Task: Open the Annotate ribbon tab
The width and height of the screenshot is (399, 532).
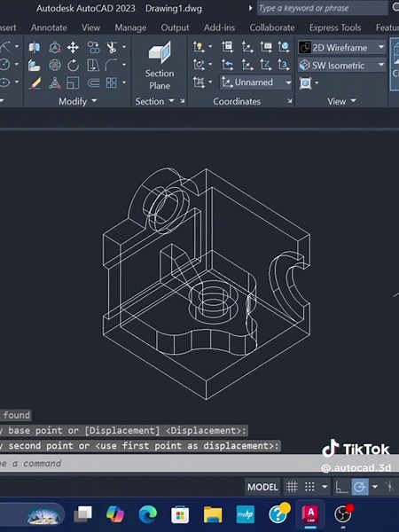Action: [x=49, y=27]
